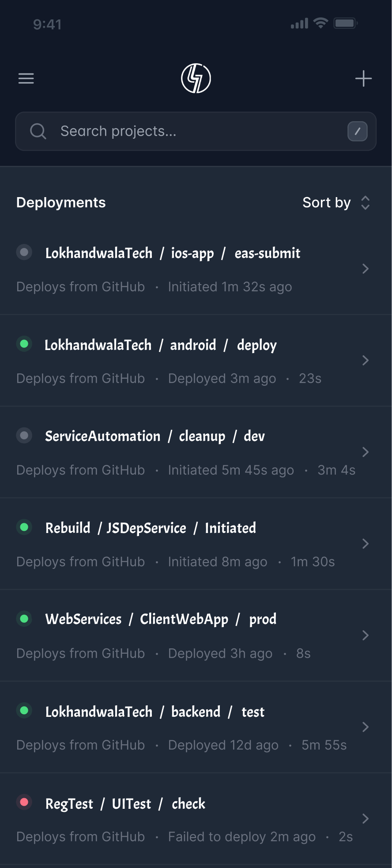Expand the ios-app eas-submit deployment chevron
The height and width of the screenshot is (868, 392).
(365, 269)
